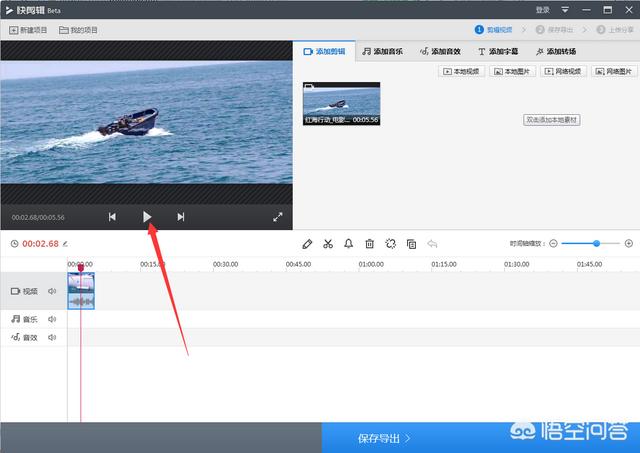This screenshot has width=640, height=453.
Task: Open the 添加音乐 tab
Action: pos(382,51)
